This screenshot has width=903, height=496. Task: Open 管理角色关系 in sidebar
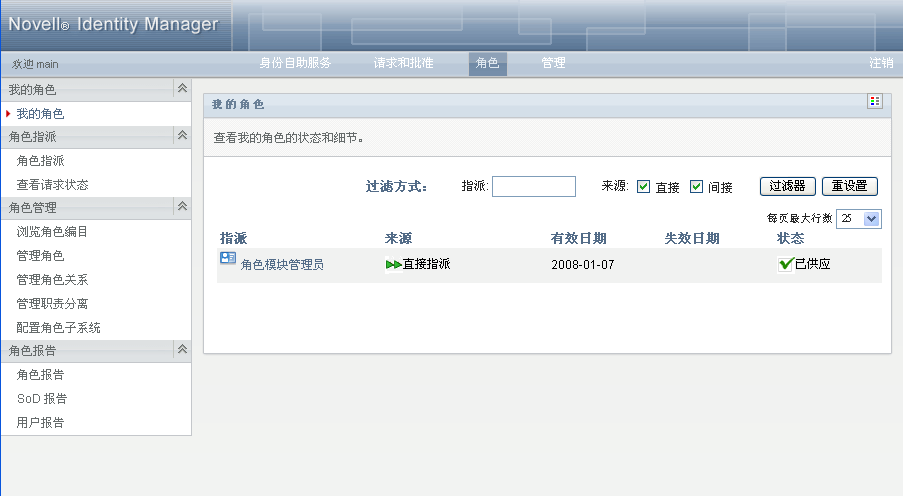pos(52,280)
